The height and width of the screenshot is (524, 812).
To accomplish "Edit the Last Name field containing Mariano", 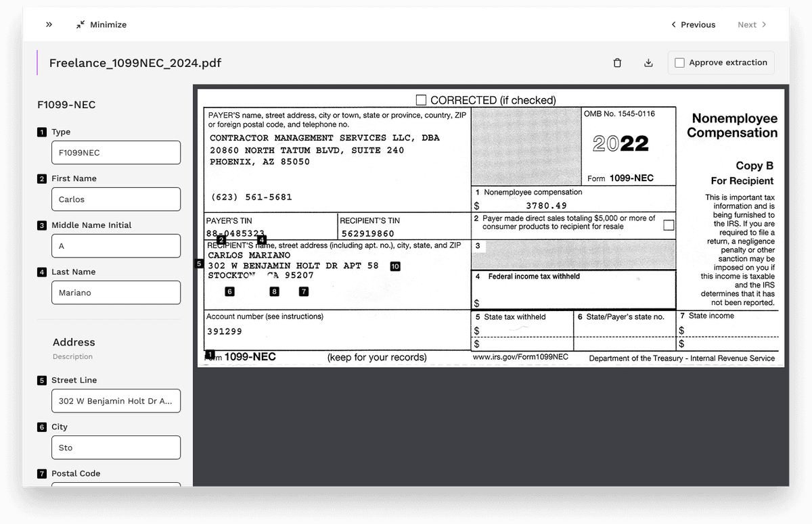I will click(x=116, y=292).
